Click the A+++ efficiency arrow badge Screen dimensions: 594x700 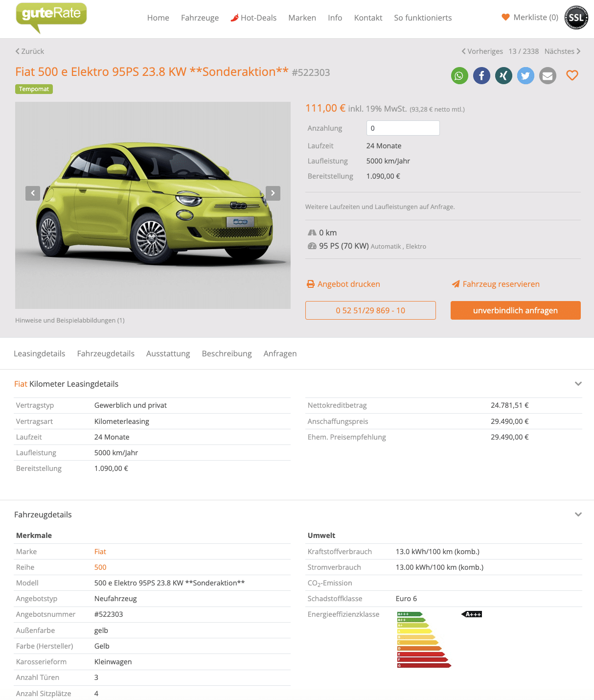472,614
